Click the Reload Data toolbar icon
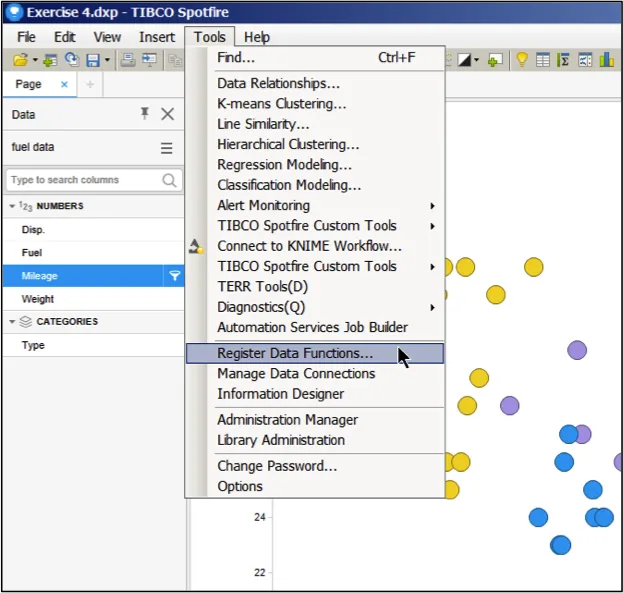Screen dimensions: 623x593 click(x=72, y=60)
